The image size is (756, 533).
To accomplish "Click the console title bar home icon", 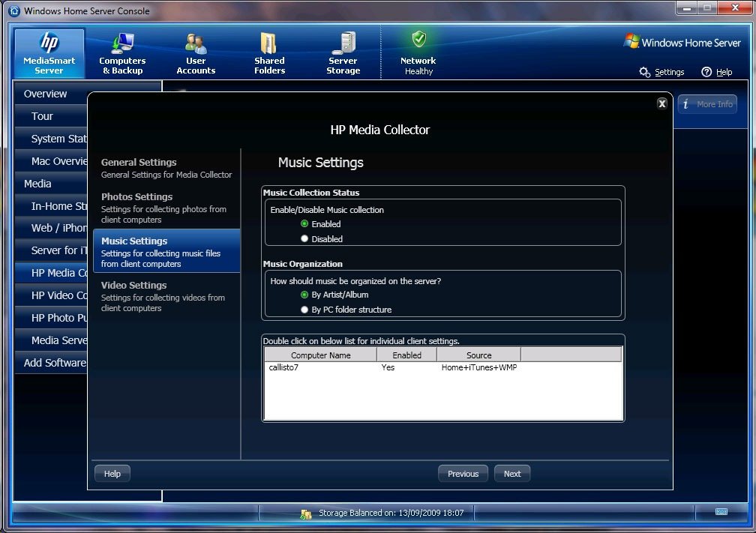I will (14, 10).
